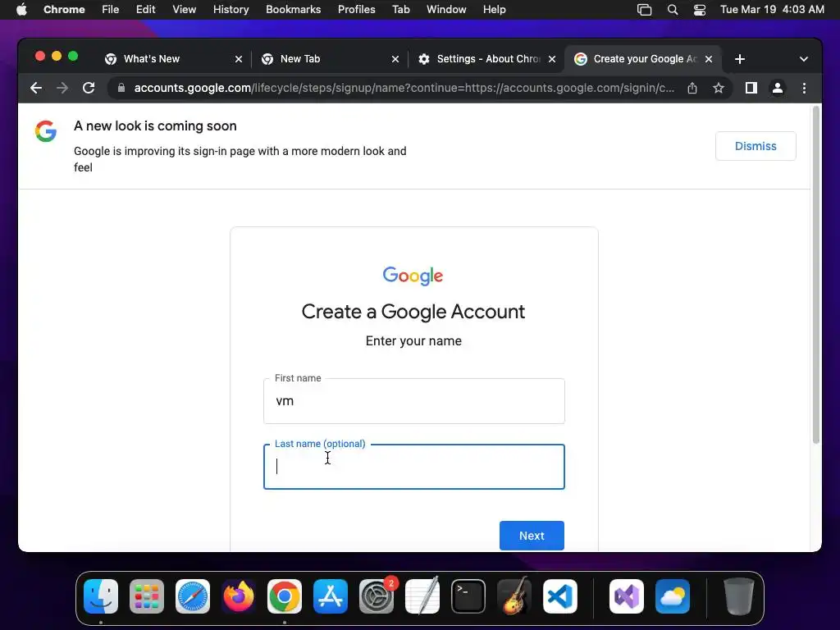Click the 'Enter your name' text
The image size is (840, 630).
point(413,341)
